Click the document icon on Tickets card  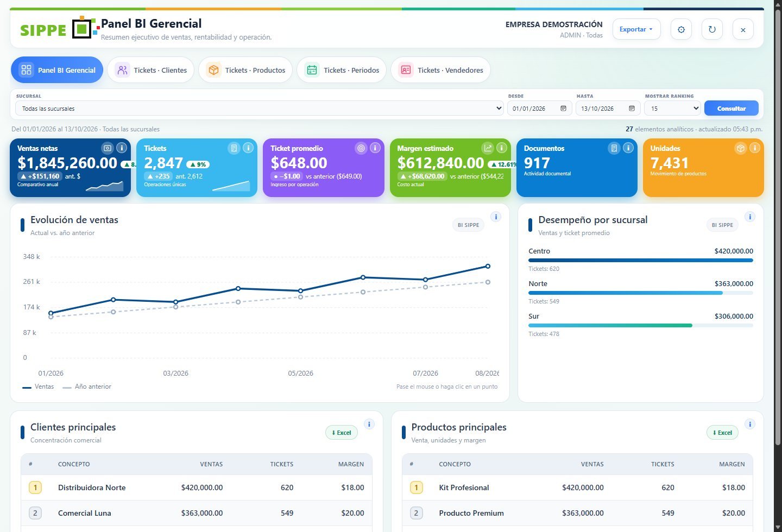pos(234,148)
